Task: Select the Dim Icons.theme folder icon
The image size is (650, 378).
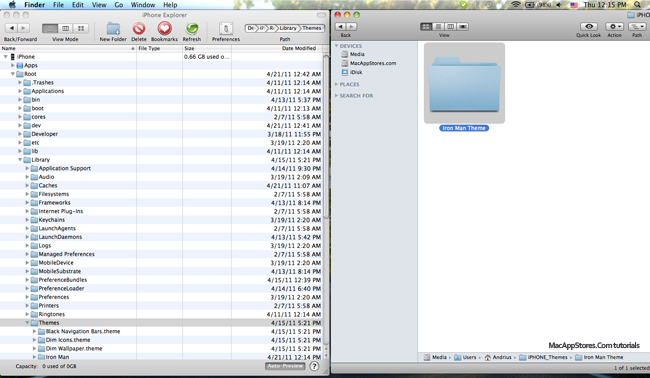Action: [41, 340]
